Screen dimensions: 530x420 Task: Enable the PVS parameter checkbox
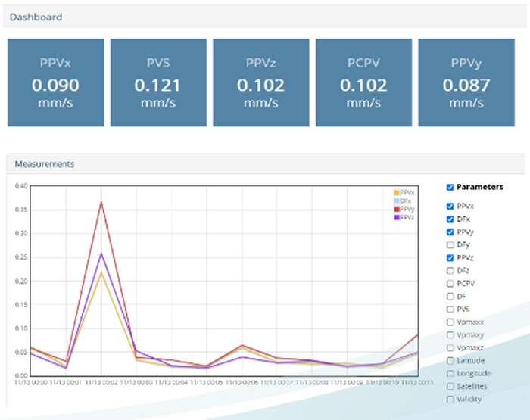click(x=450, y=309)
